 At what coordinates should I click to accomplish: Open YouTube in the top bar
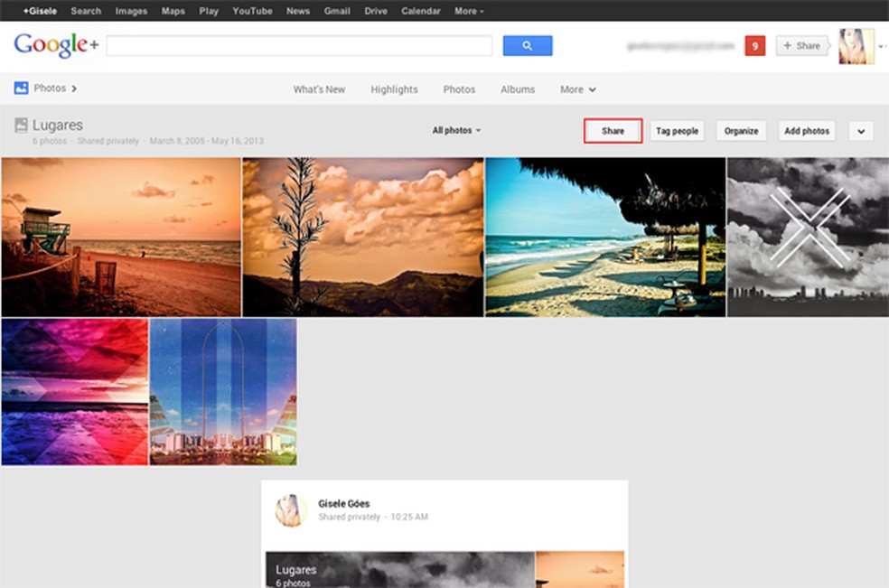[x=252, y=11]
